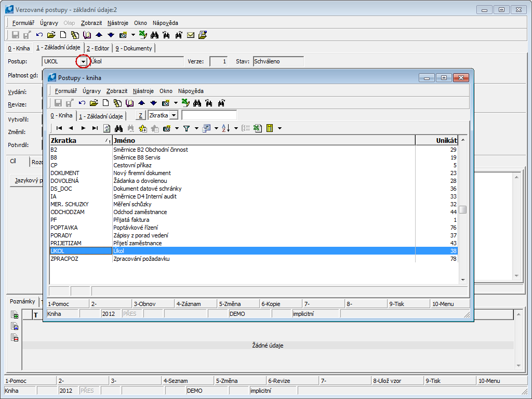Open dropdown arrow beside the filter funnel
The image size is (532, 399).
coord(196,128)
